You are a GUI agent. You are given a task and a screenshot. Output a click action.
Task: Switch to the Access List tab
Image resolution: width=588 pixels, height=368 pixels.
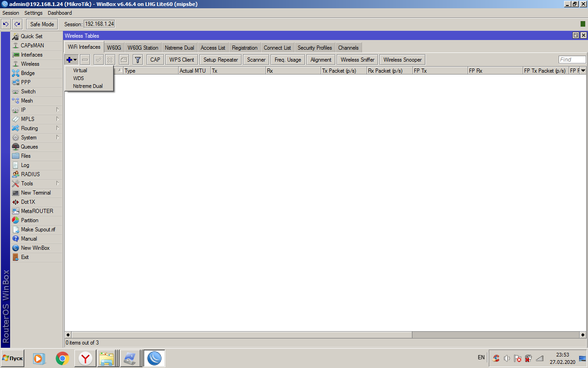point(213,47)
